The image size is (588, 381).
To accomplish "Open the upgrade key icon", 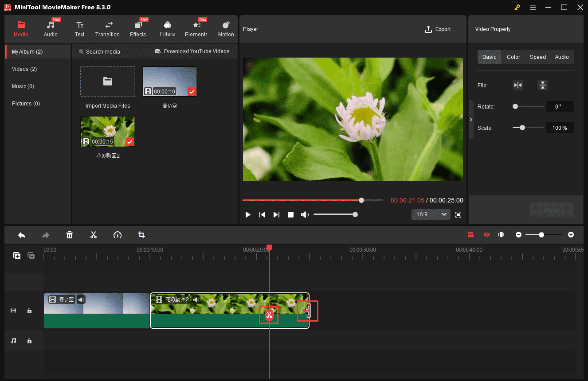I will tap(517, 8).
